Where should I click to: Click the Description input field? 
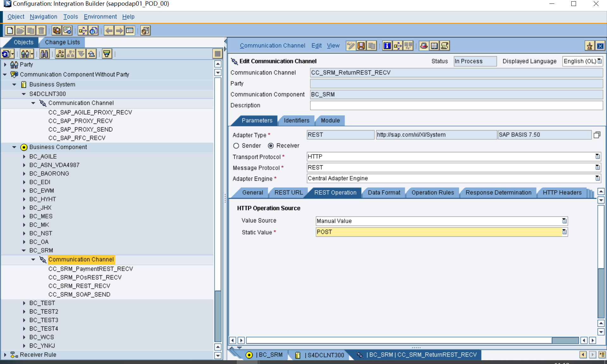pyautogui.click(x=456, y=106)
